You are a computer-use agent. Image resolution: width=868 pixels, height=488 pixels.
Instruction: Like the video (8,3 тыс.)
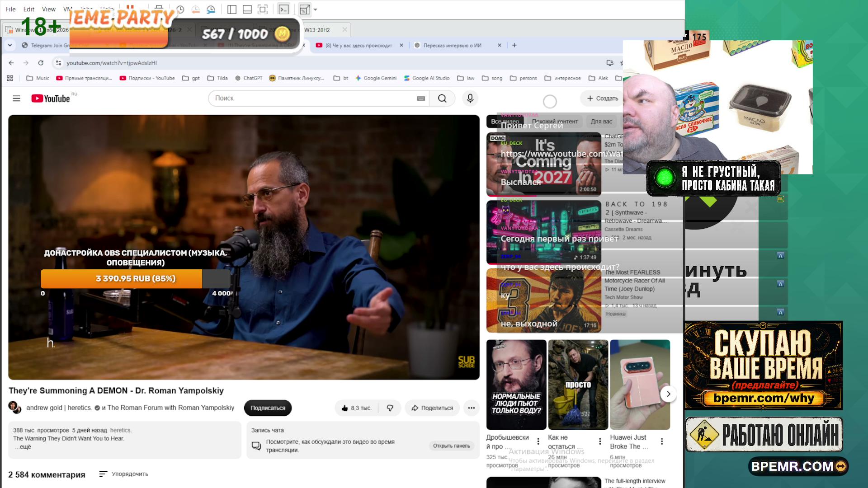357,408
